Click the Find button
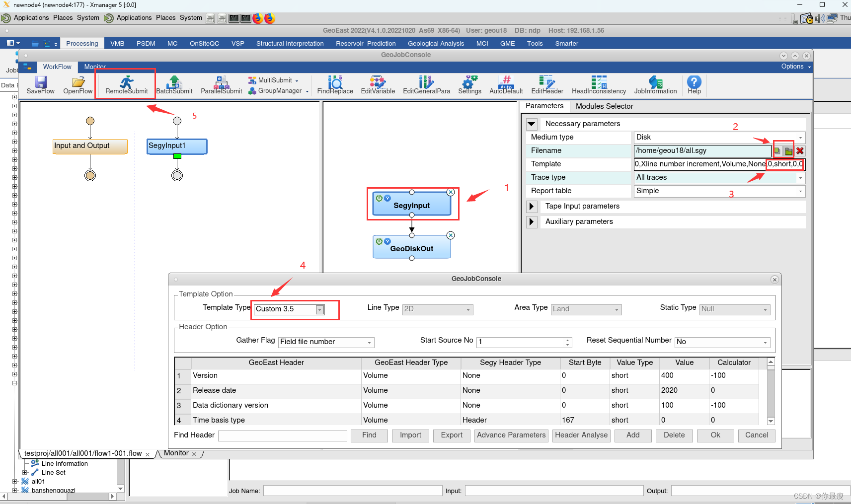The width and height of the screenshot is (851, 504). [369, 435]
